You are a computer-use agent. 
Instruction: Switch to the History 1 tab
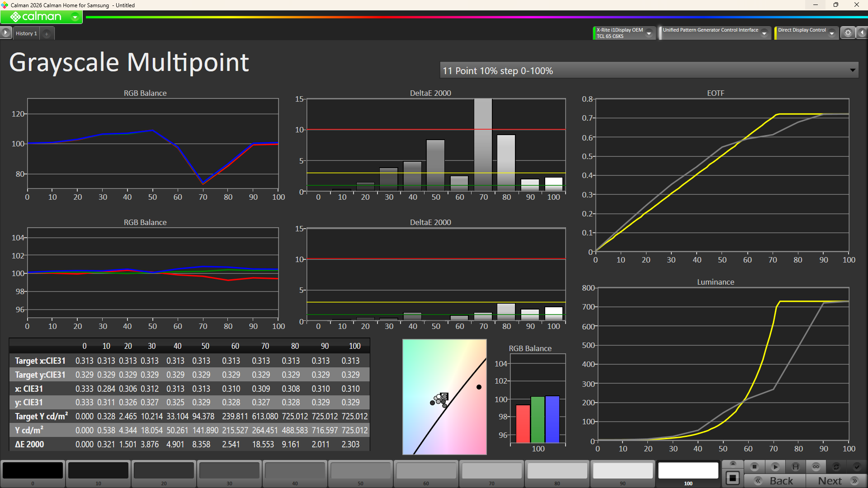[26, 33]
